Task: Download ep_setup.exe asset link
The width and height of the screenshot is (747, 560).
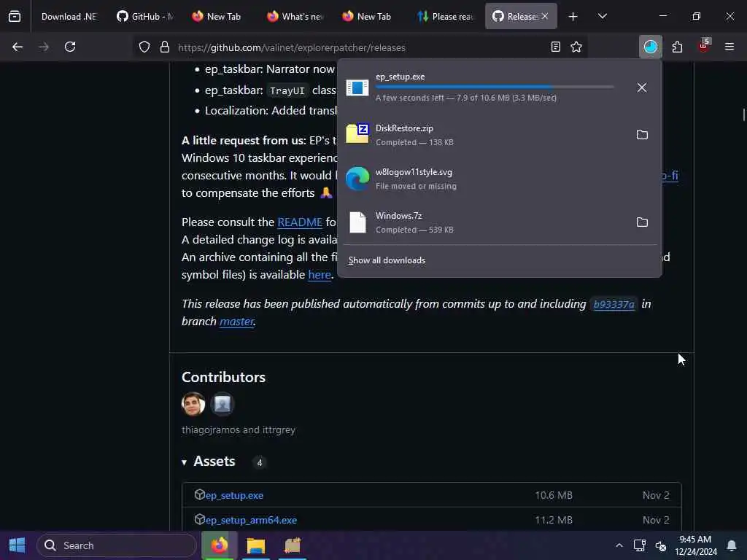Action: point(234,496)
